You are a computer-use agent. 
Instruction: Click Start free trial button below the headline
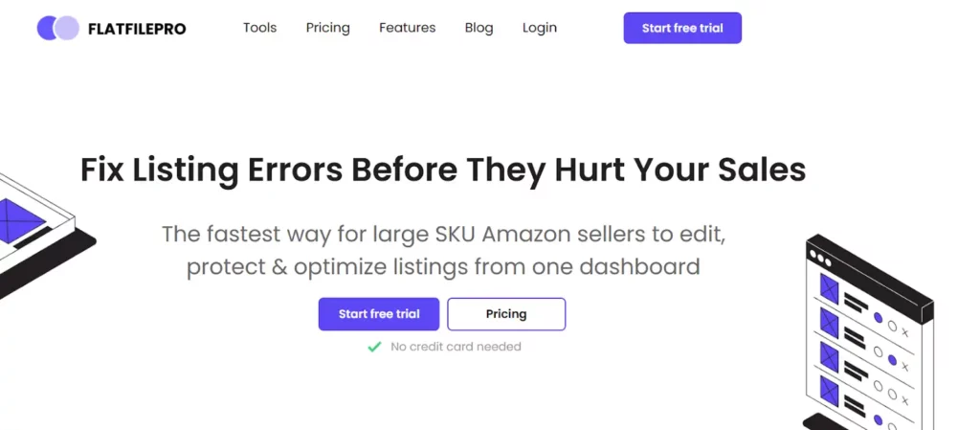tap(379, 314)
